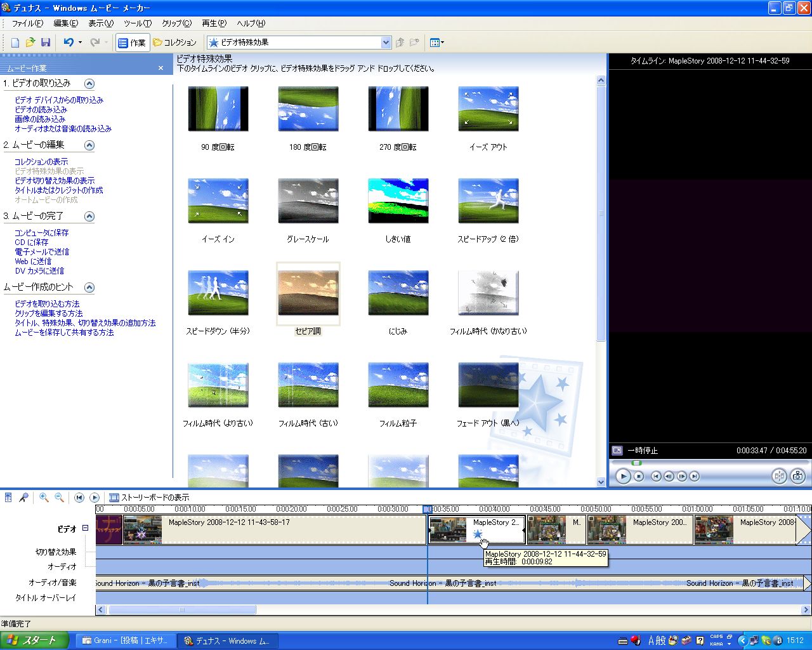This screenshot has height=650, width=812.
Task: Toggle the 作業 tasks pane button
Action: point(132,43)
